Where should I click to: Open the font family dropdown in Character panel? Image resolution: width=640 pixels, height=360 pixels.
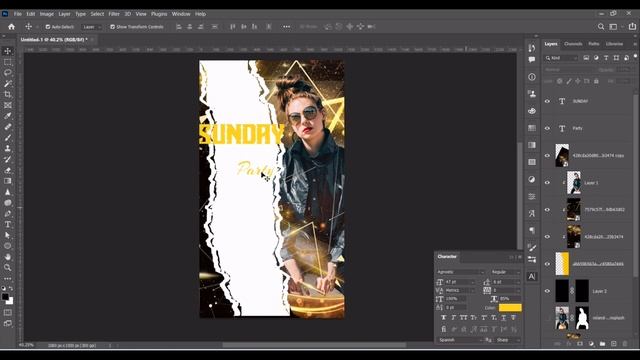pyautogui.click(x=460, y=272)
